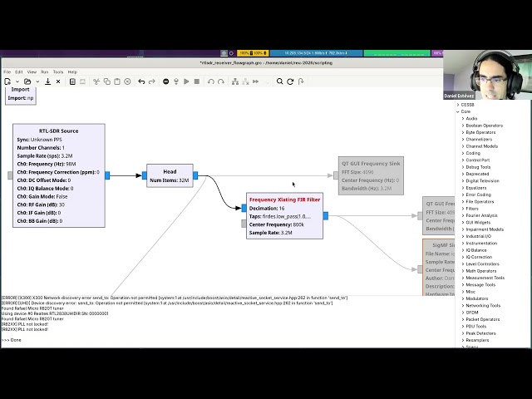
Task: Click "Ch0: RF Gain (dB): 30" parameter text
Action: [41, 204]
